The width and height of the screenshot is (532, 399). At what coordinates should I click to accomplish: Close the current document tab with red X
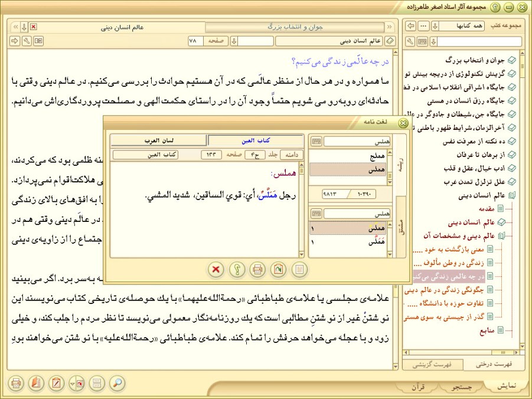[x=33, y=27]
